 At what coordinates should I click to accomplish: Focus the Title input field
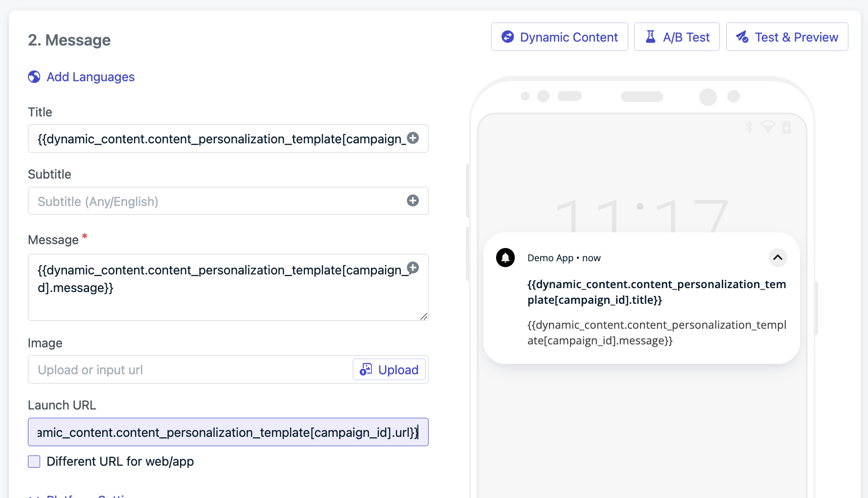click(x=228, y=138)
